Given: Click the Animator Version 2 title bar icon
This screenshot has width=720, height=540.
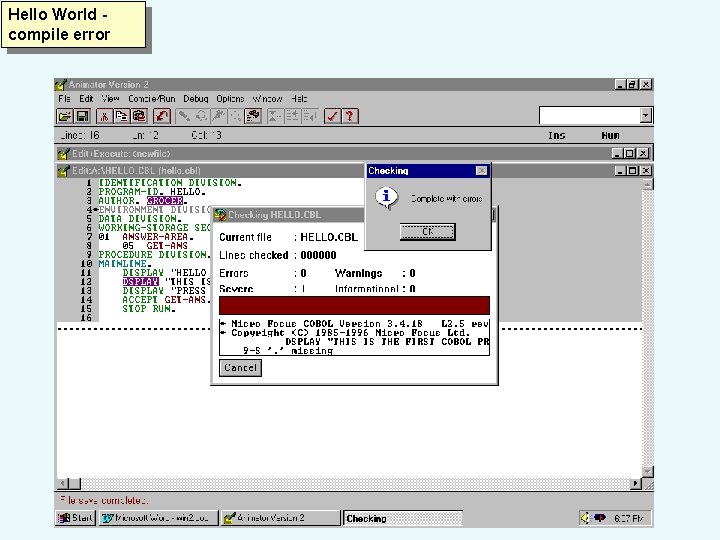Looking at the screenshot, I should pyautogui.click(x=61, y=85).
